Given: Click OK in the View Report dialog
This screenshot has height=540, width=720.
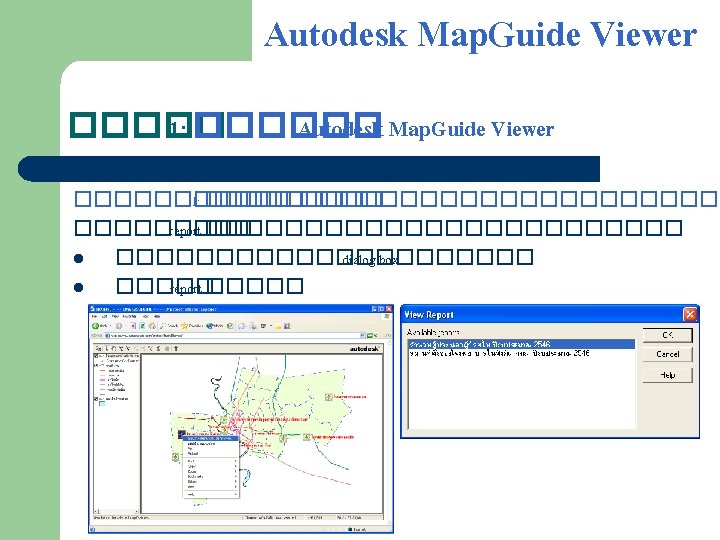Looking at the screenshot, I should [667, 335].
